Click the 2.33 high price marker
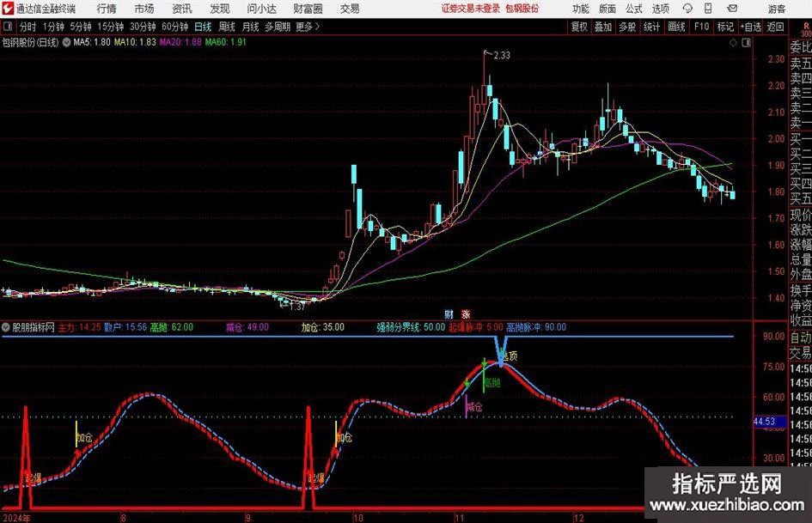 [502, 56]
